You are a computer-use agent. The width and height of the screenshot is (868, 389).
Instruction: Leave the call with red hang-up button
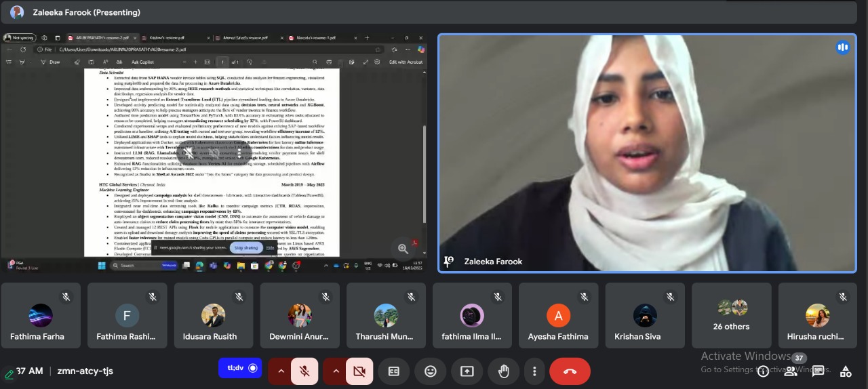pos(570,371)
